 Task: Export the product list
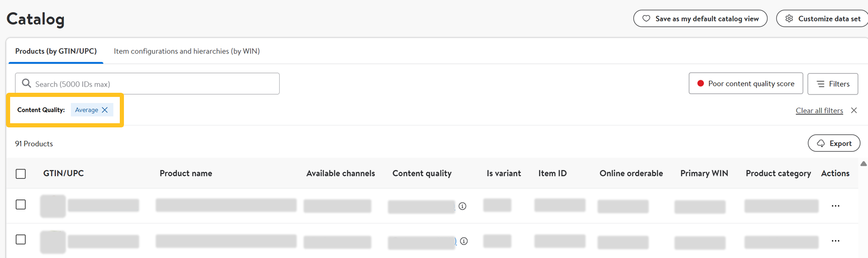[x=833, y=144]
